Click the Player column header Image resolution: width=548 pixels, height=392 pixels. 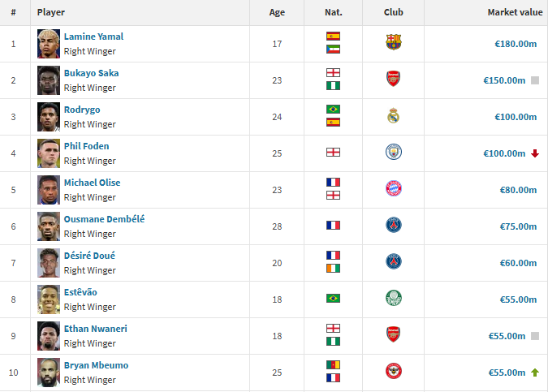pyautogui.click(x=51, y=12)
